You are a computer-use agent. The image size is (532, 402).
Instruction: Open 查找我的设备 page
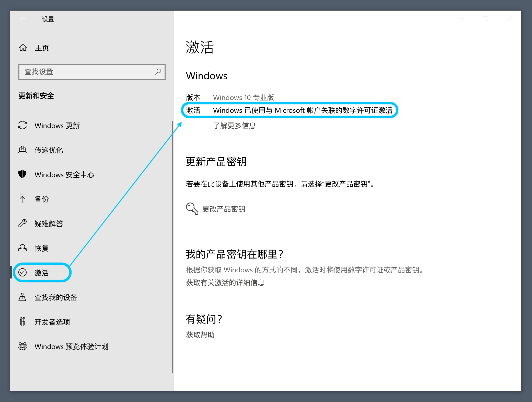pyautogui.click(x=56, y=297)
